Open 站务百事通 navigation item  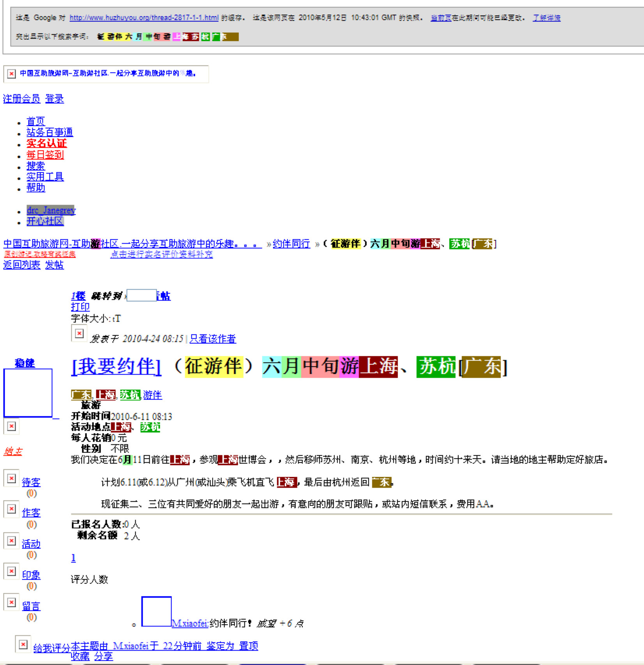point(50,132)
